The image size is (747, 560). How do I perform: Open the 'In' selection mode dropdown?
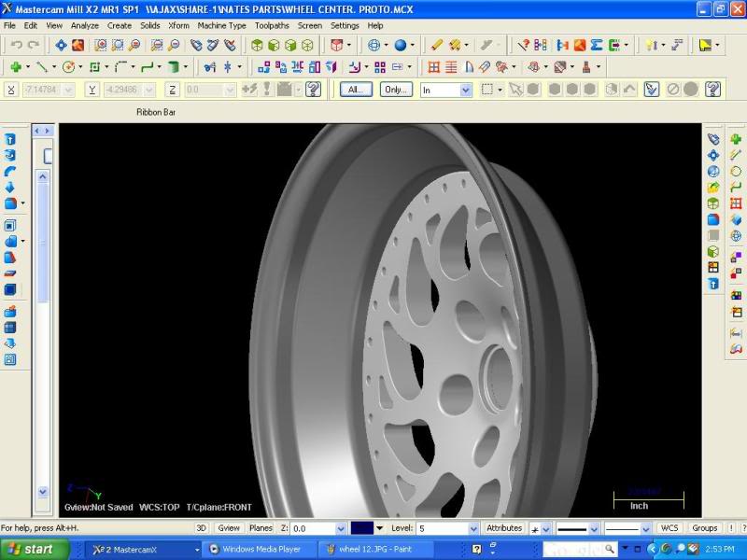pos(465,90)
